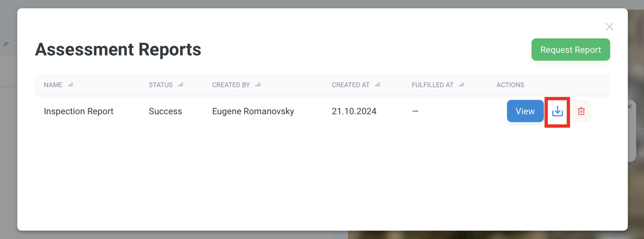Screen dimensions: 644x239
Task: Sort reports using the NAME sort icon
Action: [x=70, y=85]
